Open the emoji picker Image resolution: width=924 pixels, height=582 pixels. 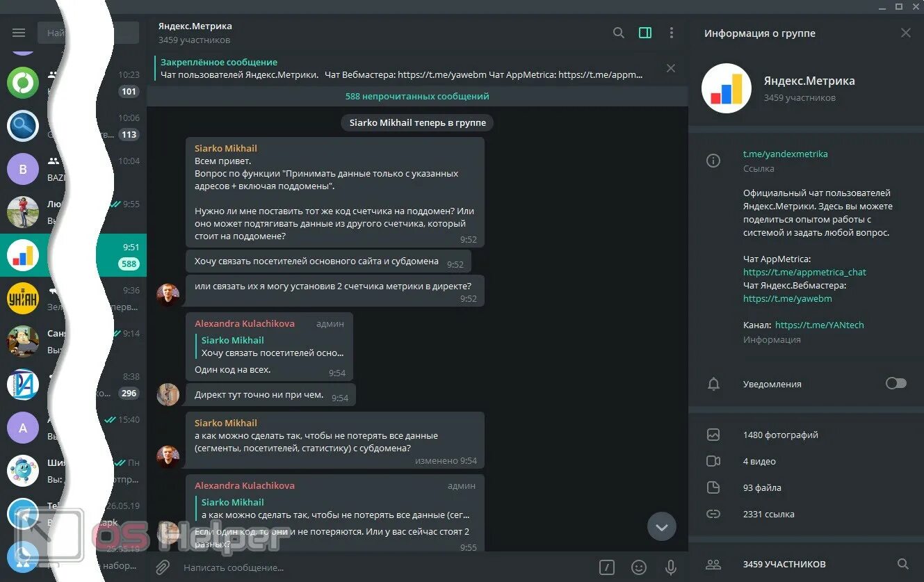pyautogui.click(x=638, y=567)
